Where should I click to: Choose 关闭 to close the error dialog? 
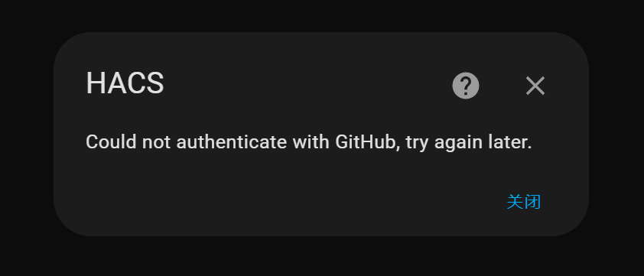tap(524, 202)
